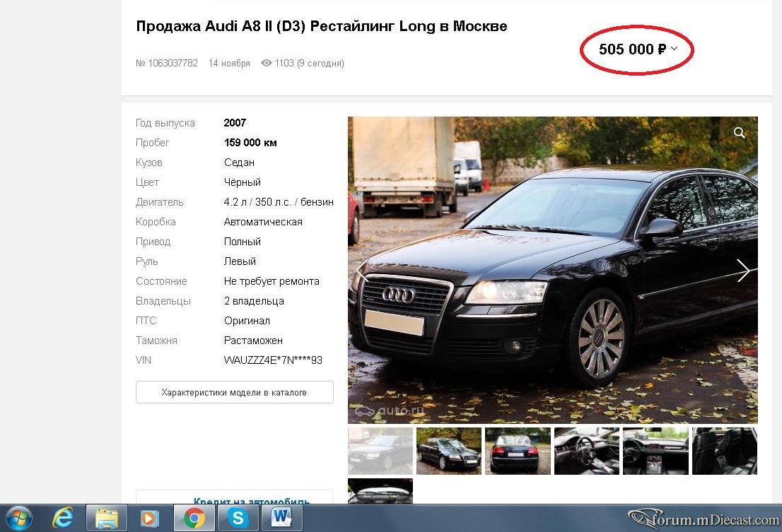Click engine value '4.2 л / 350 л.с. / бензин'
This screenshot has width=782, height=532.
tap(279, 202)
